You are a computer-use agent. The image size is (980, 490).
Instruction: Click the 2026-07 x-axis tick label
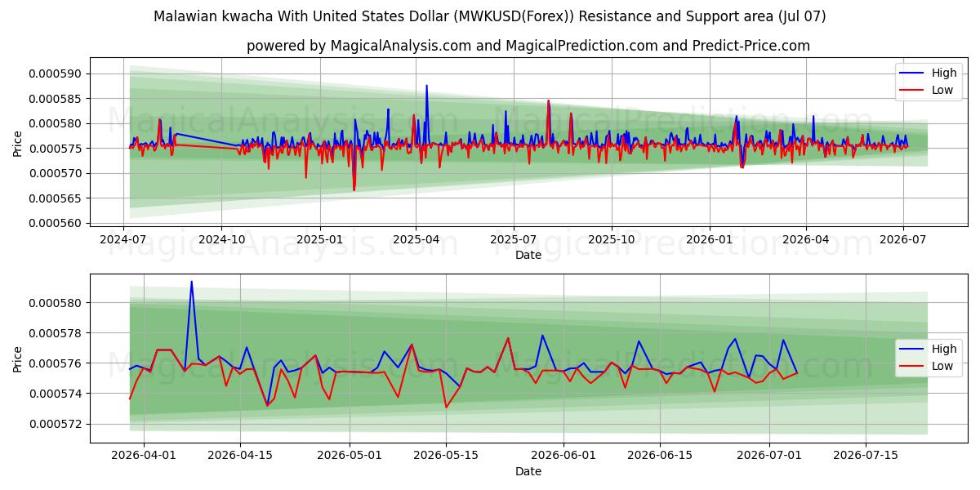[903, 240]
